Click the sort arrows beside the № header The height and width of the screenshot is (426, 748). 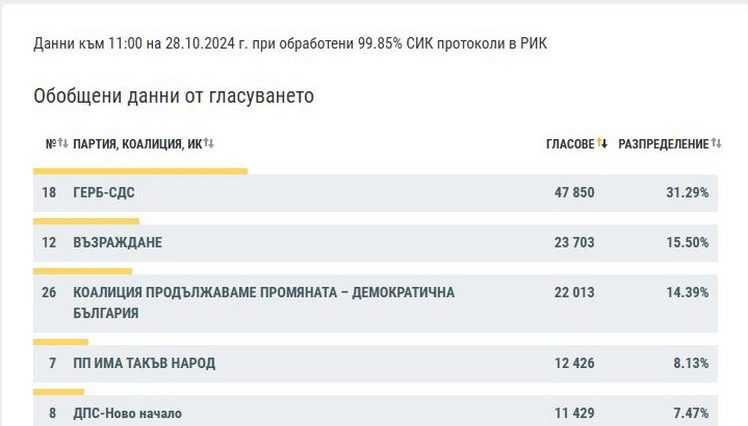[x=62, y=144]
